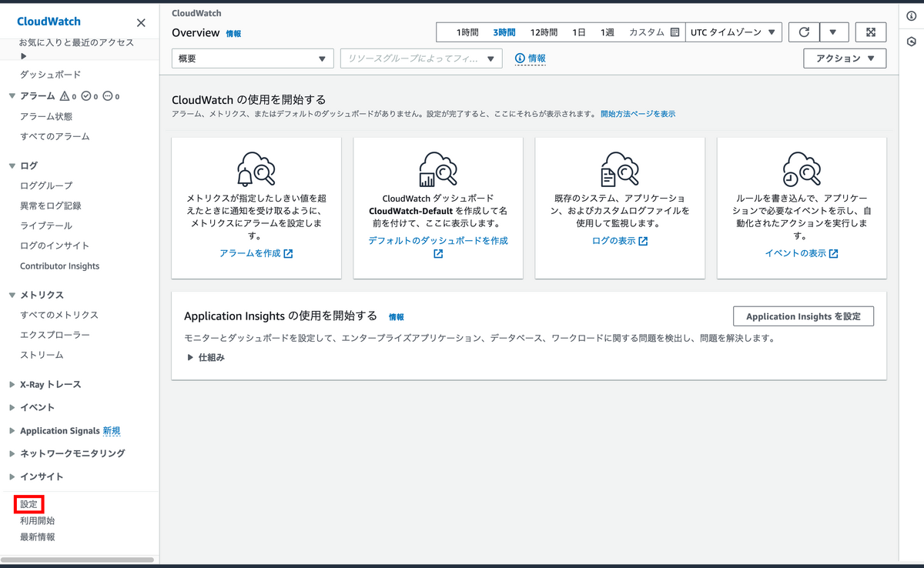This screenshot has height=568, width=924.
Task: Open 最新情報 in sidebar
Action: coord(37,537)
